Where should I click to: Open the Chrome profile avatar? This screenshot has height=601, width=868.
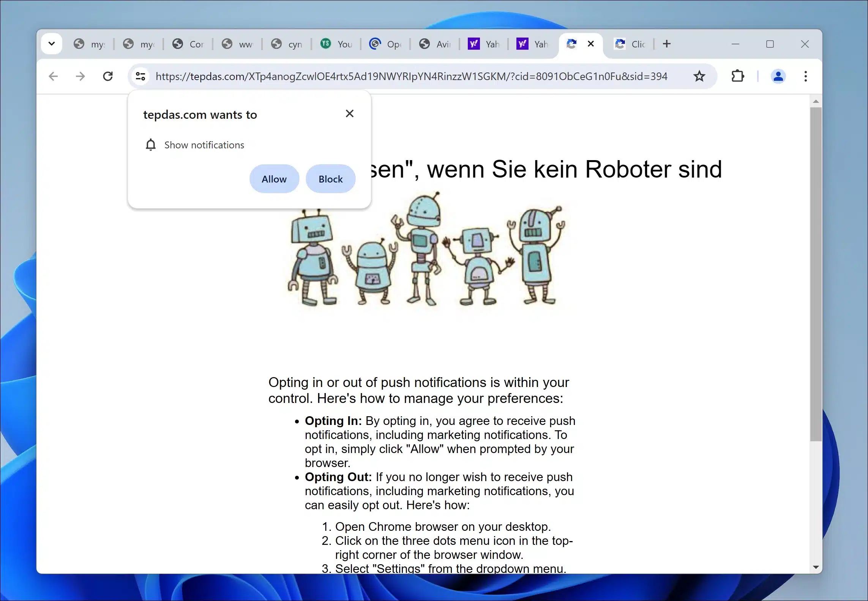point(778,76)
